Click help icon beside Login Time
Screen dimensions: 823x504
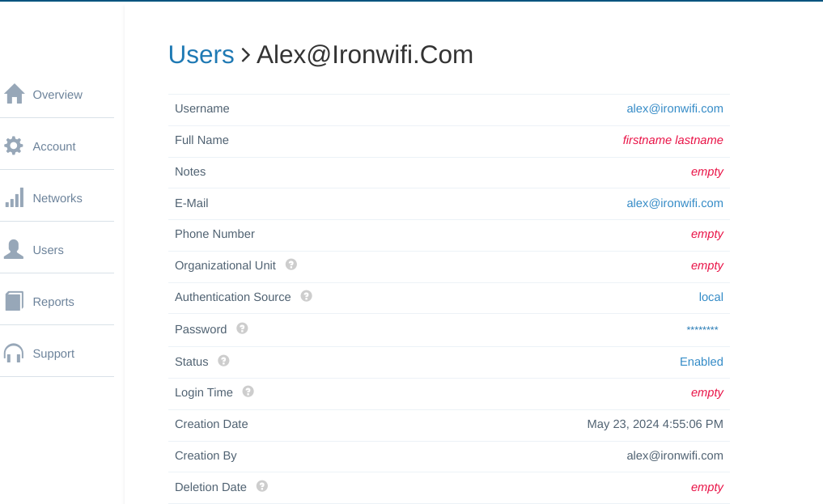[x=248, y=392]
